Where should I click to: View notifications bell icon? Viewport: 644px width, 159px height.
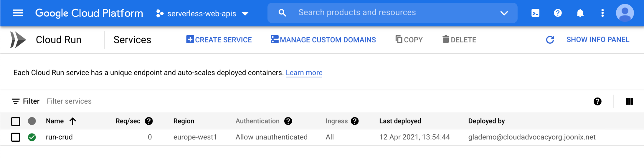click(580, 13)
